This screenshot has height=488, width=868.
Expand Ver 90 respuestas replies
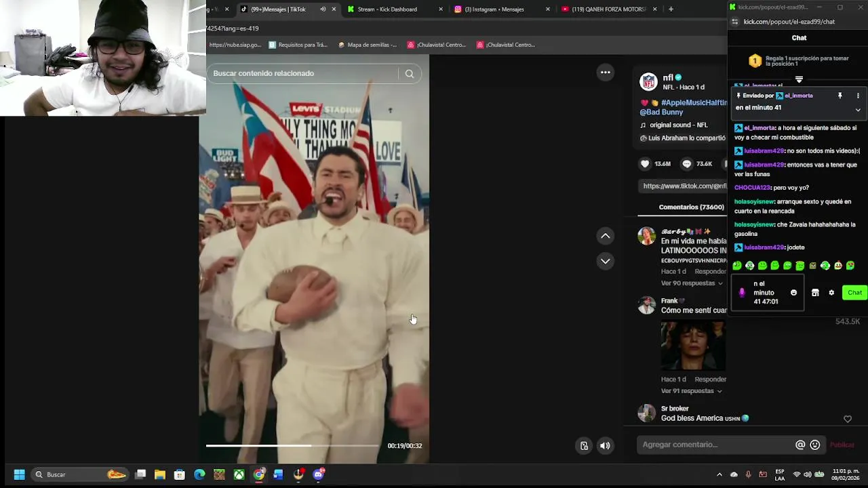(x=692, y=283)
